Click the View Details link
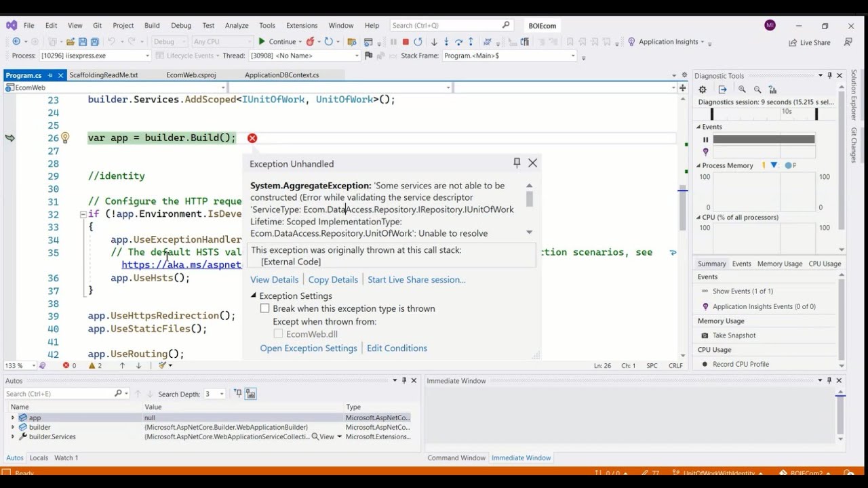 274,280
